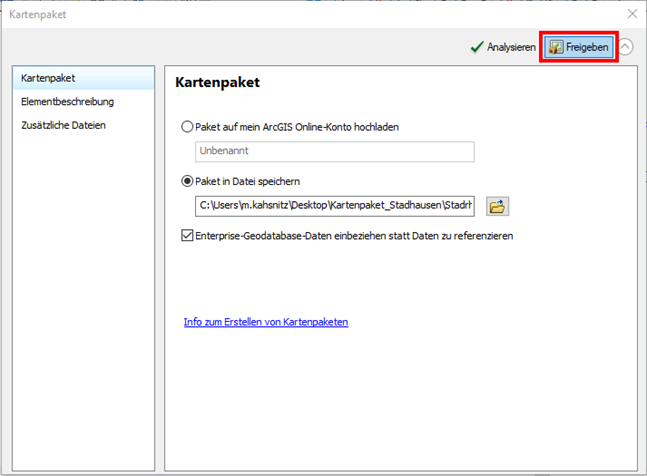Click empty area below Zusätzliche Dateien
Image resolution: width=647 pixels, height=476 pixels.
click(83, 300)
